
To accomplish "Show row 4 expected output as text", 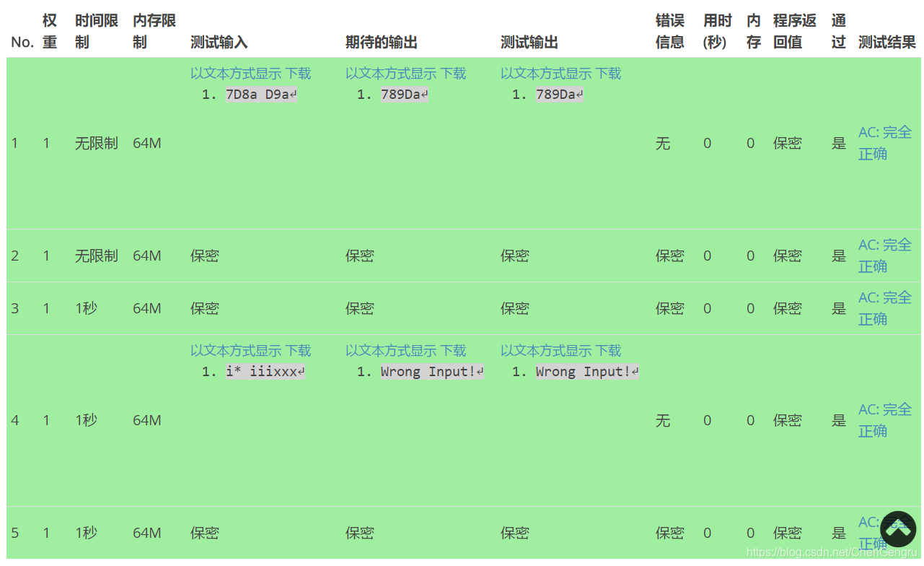I will [x=391, y=351].
